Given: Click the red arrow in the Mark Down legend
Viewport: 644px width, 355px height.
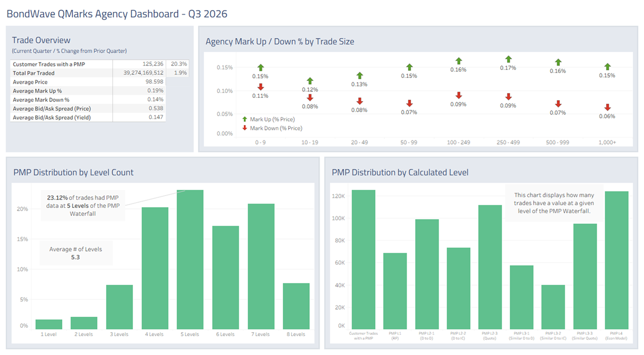Looking at the screenshot, I should [245, 128].
